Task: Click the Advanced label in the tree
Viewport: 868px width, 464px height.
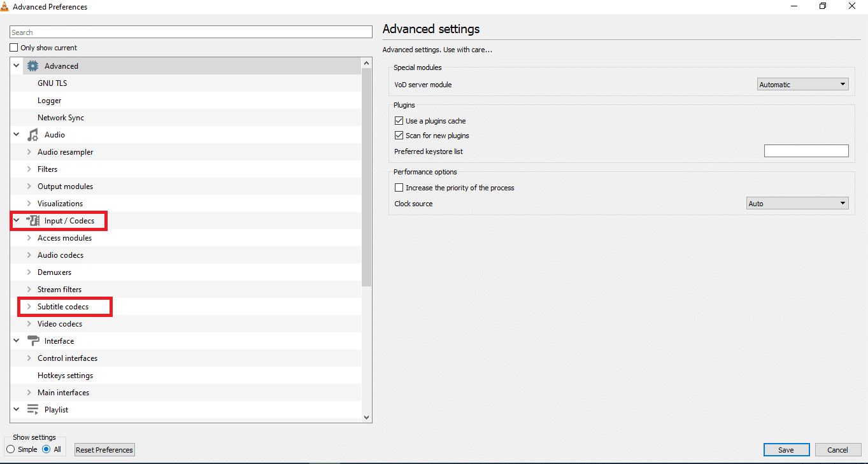Action: [61, 66]
